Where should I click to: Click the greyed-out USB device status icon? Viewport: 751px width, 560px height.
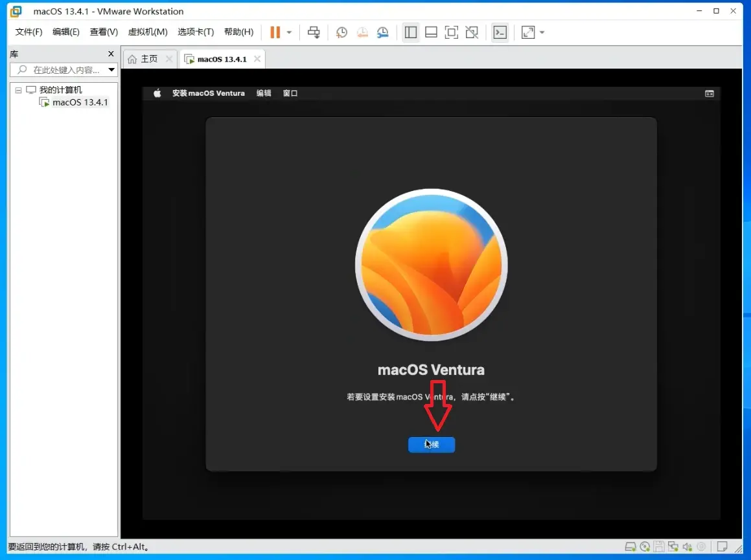[702, 546]
